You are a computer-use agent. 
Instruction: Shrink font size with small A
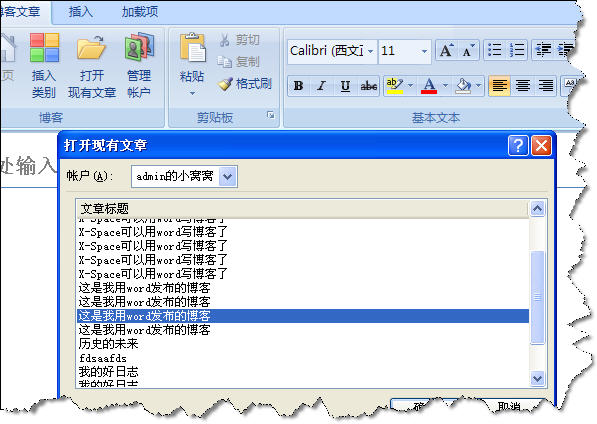(x=468, y=50)
